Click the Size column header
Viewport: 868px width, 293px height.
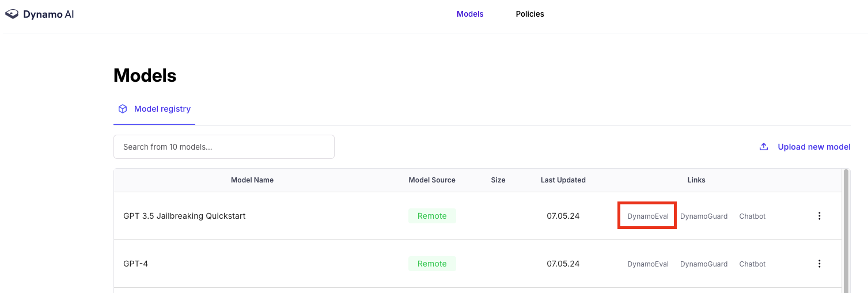pos(498,180)
